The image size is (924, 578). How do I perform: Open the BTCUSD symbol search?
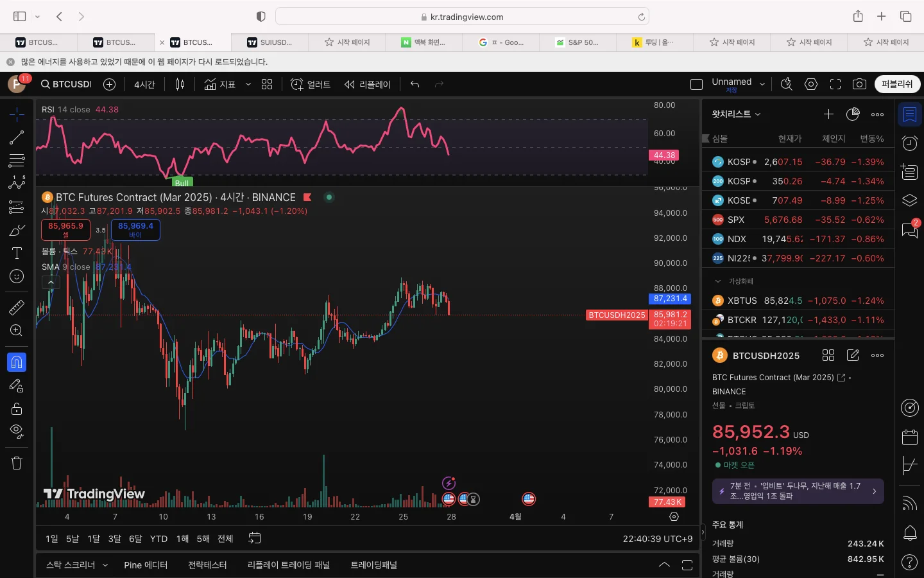(67, 85)
